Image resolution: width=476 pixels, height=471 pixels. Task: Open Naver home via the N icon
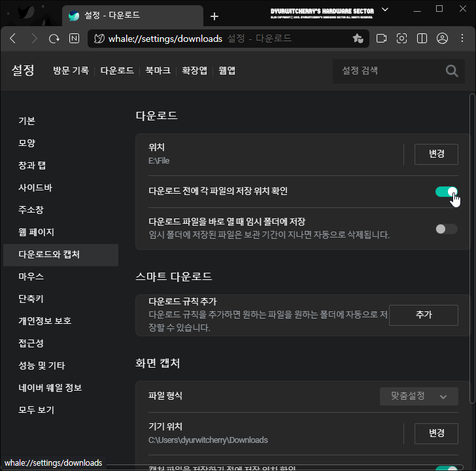click(x=74, y=39)
